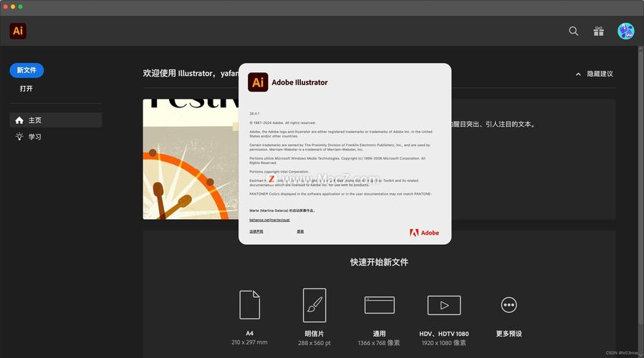
Task: Click the 288 x 560 pt size text
Action: pos(314,343)
